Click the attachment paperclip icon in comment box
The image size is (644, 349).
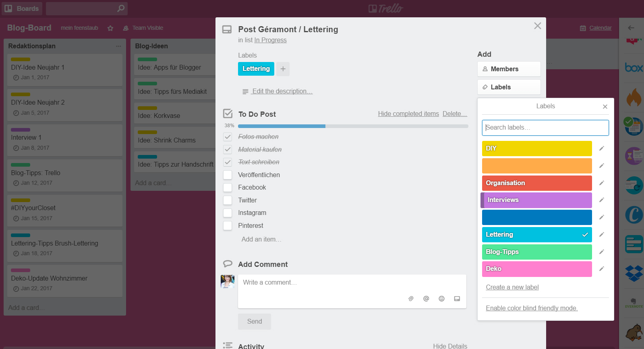tap(411, 299)
